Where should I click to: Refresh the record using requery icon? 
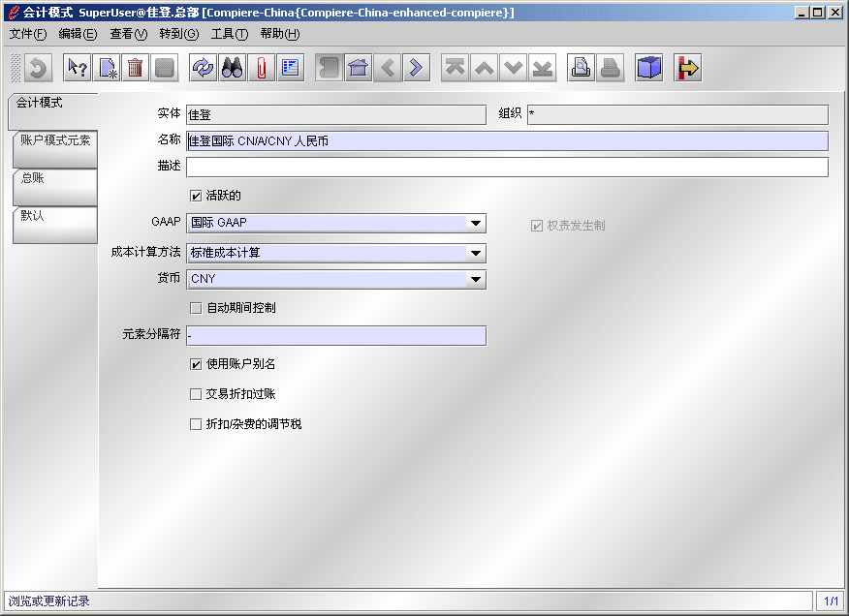tap(204, 68)
